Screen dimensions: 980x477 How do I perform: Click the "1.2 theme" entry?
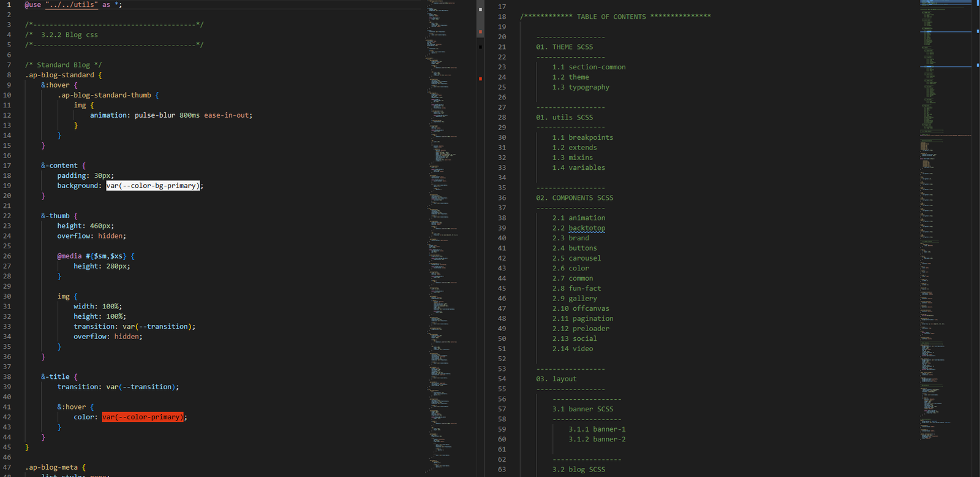(571, 77)
